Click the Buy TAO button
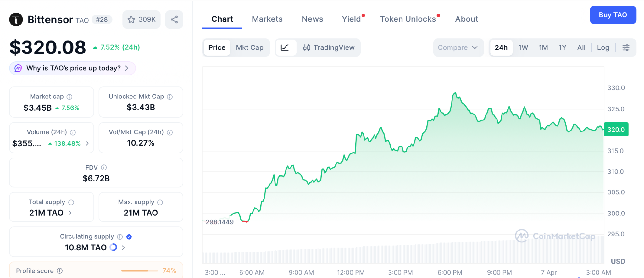This screenshot has height=278, width=644. pos(613,15)
